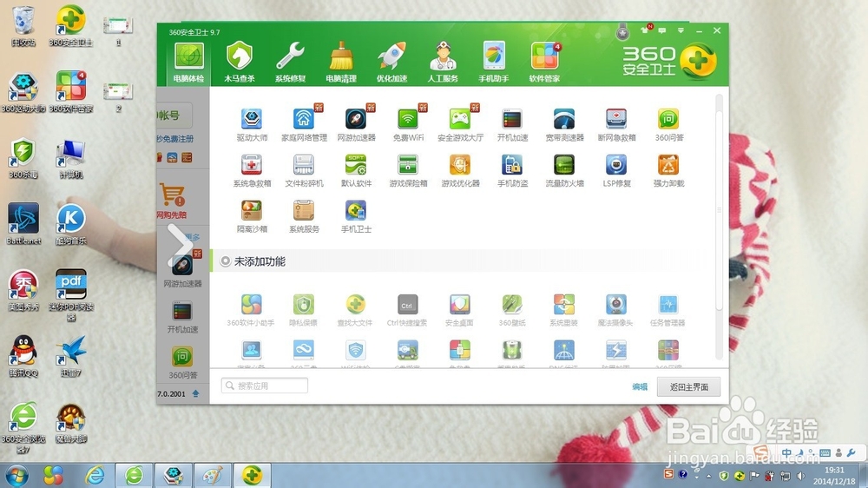Click the 免费注册 link in sidebar
The width and height of the screenshot is (868, 488).
pyautogui.click(x=176, y=139)
